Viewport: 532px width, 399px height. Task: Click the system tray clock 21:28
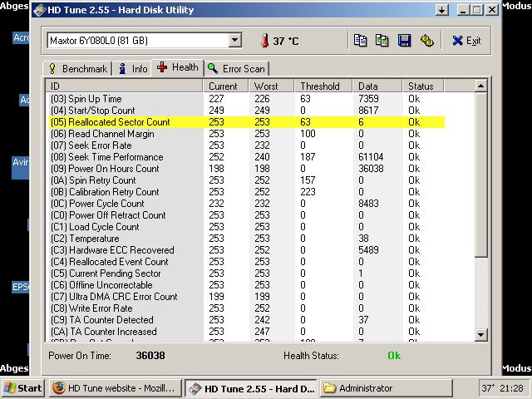coord(511,388)
